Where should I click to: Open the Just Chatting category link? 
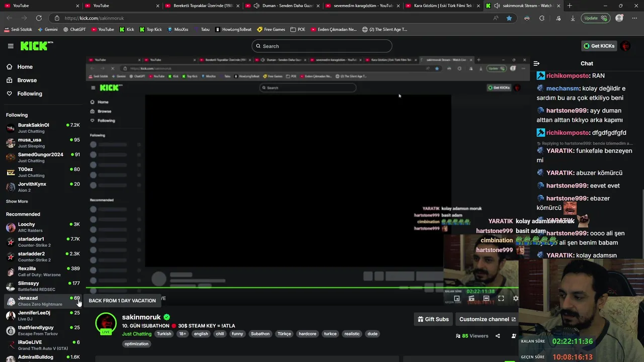pos(136,334)
